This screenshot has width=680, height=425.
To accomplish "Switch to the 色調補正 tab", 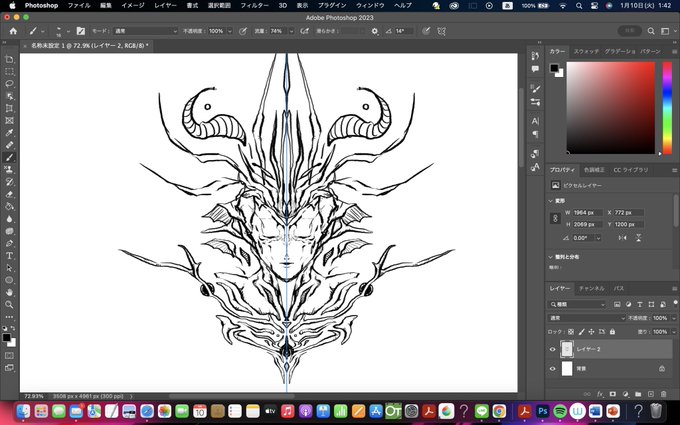I will tap(594, 170).
